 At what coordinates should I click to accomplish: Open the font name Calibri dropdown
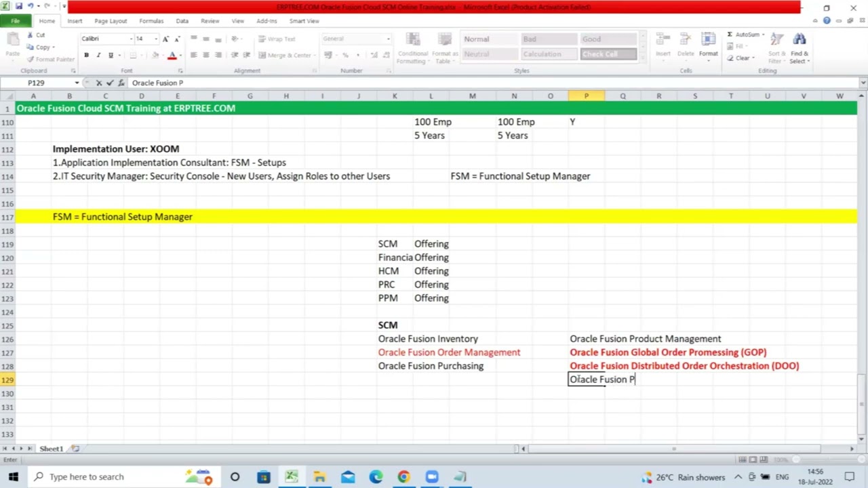click(x=131, y=39)
